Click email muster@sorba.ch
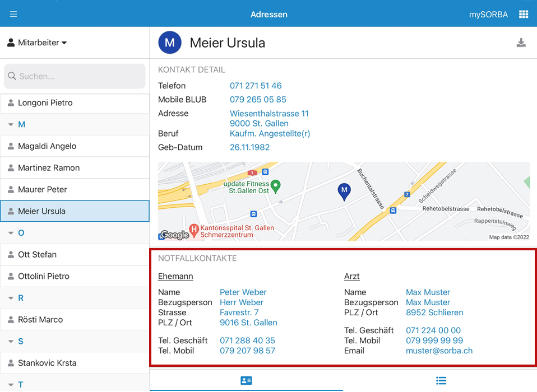Screen dimensions: 537x392 click(x=439, y=351)
